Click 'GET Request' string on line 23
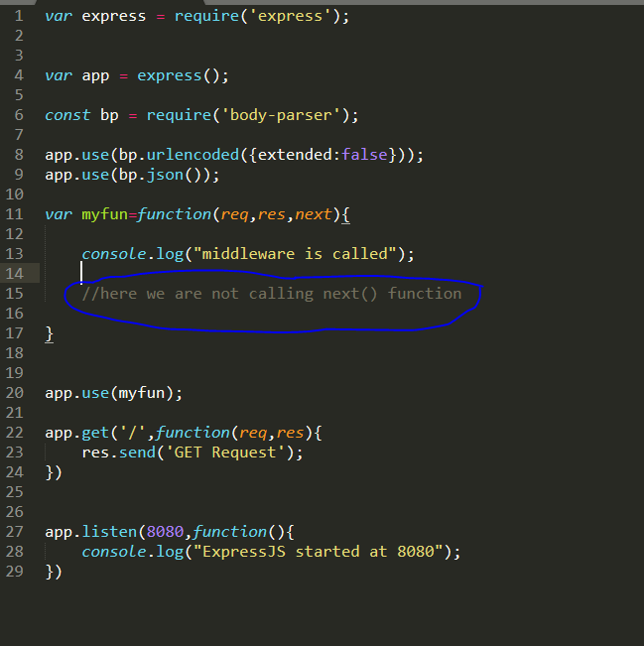Viewport: 644px width, 646px height. tap(225, 452)
